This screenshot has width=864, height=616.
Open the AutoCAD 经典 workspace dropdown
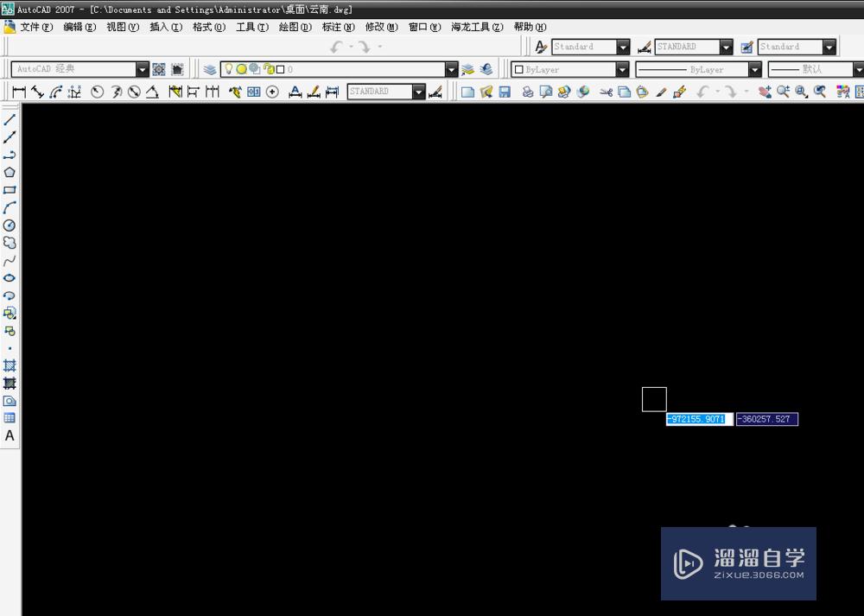(x=143, y=68)
